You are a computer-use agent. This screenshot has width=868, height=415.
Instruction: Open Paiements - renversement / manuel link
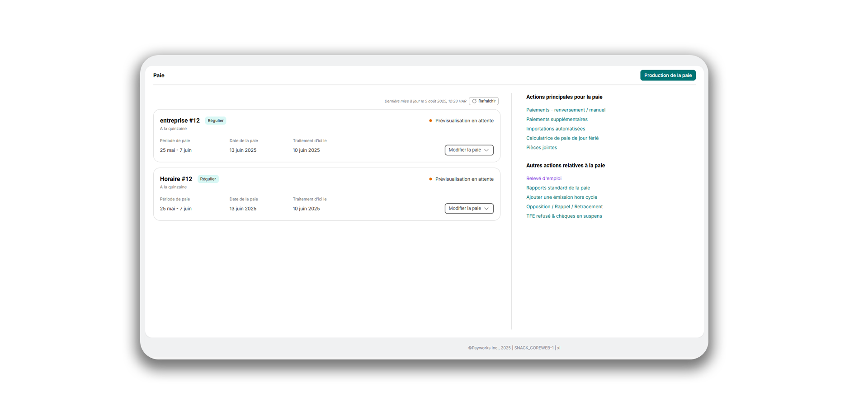[x=566, y=110]
